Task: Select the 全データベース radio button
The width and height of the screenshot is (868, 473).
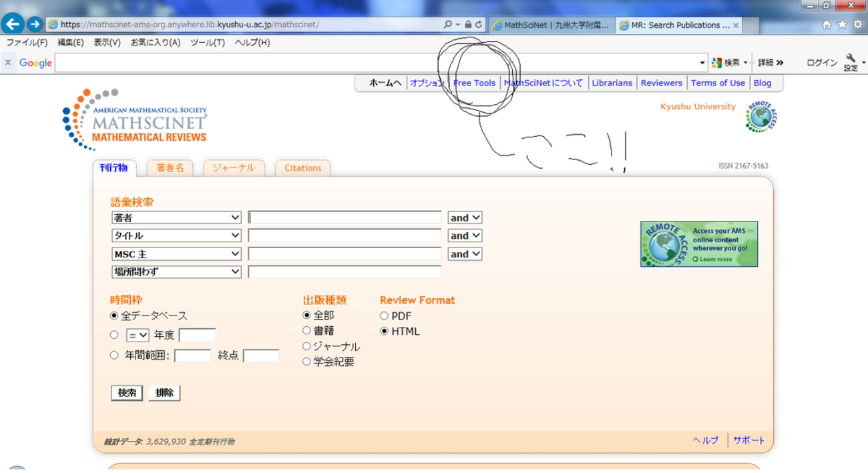Action: pos(114,316)
